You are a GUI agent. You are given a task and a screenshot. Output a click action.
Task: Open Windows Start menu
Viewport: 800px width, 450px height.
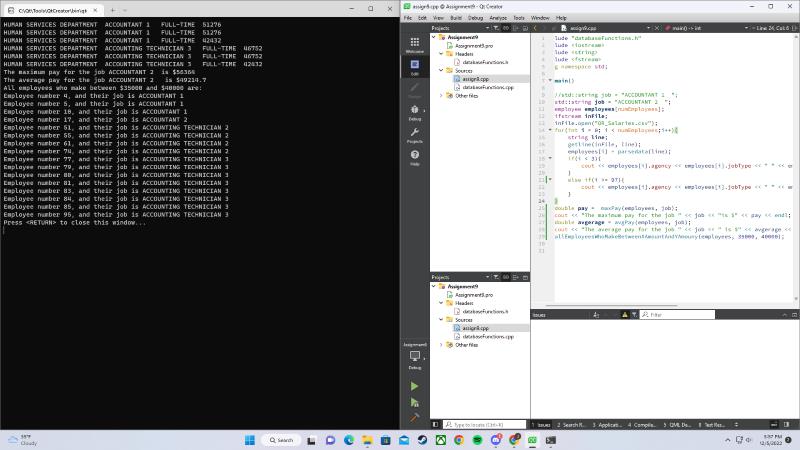coord(249,440)
